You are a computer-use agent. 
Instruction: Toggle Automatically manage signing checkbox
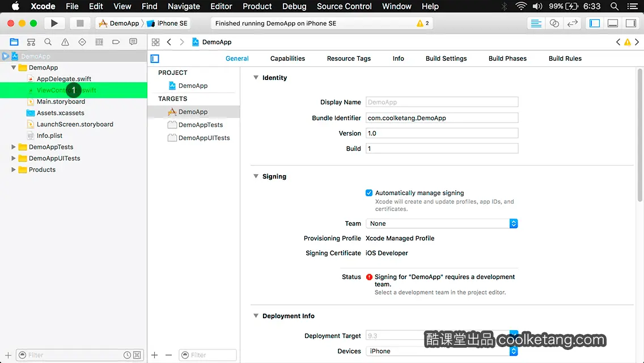pos(369,193)
